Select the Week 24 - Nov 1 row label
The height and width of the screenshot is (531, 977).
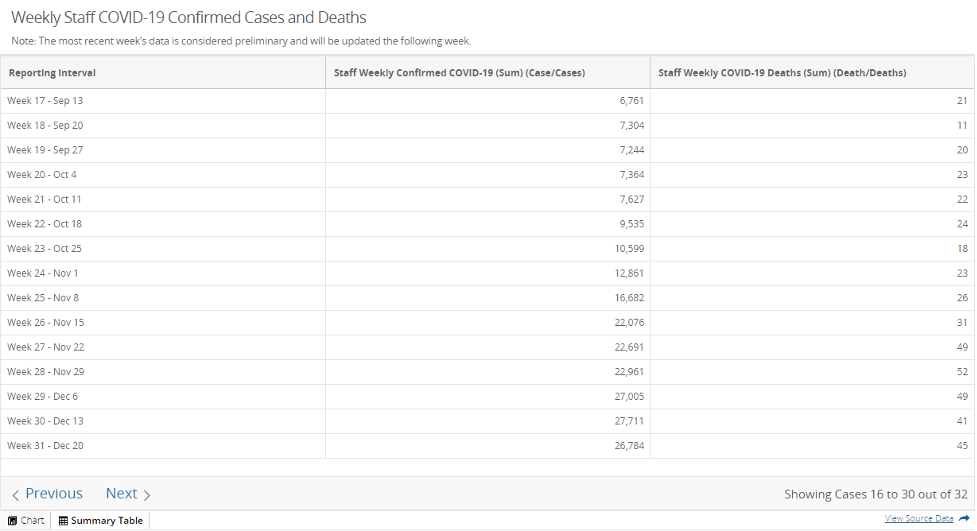(43, 273)
